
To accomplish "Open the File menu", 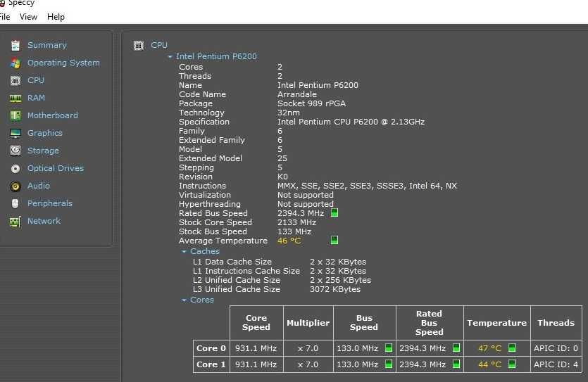I will click(x=5, y=17).
